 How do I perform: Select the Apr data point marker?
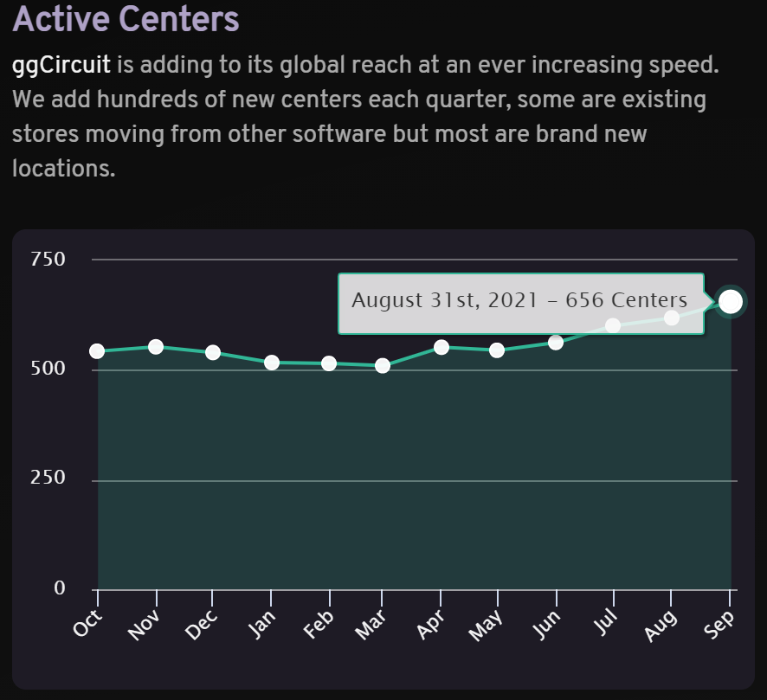(442, 347)
